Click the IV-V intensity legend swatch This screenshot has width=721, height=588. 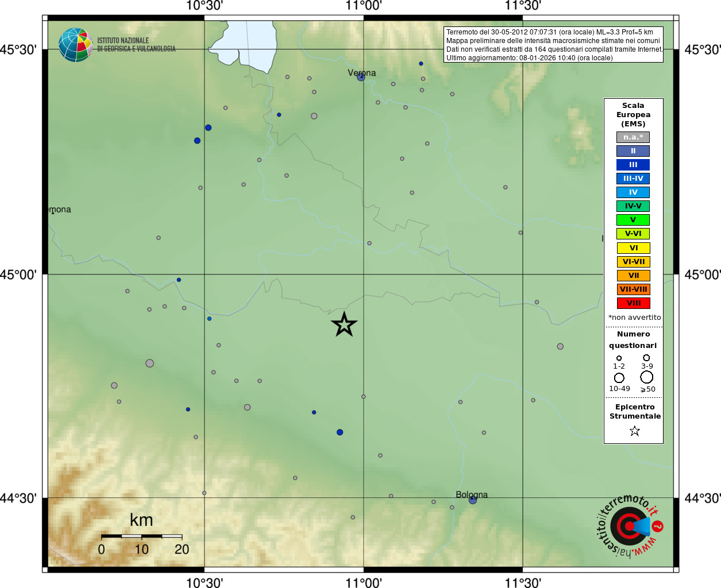coord(633,206)
